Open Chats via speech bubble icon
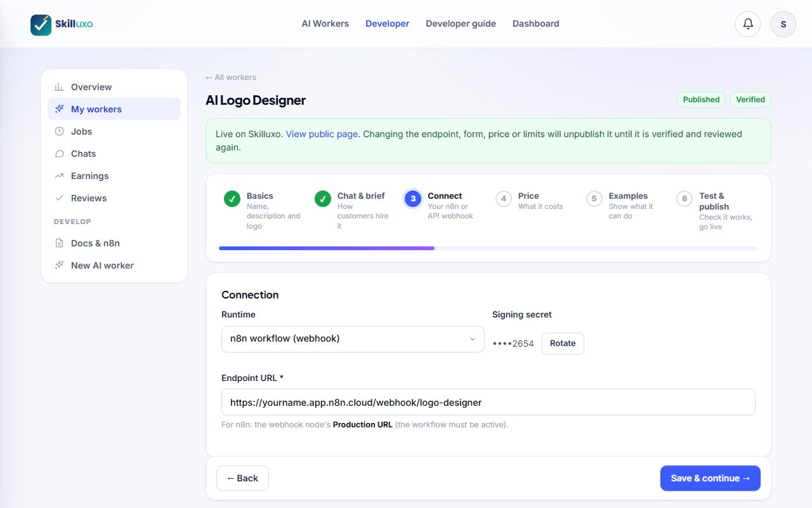Image resolution: width=812 pixels, height=508 pixels. 59,154
